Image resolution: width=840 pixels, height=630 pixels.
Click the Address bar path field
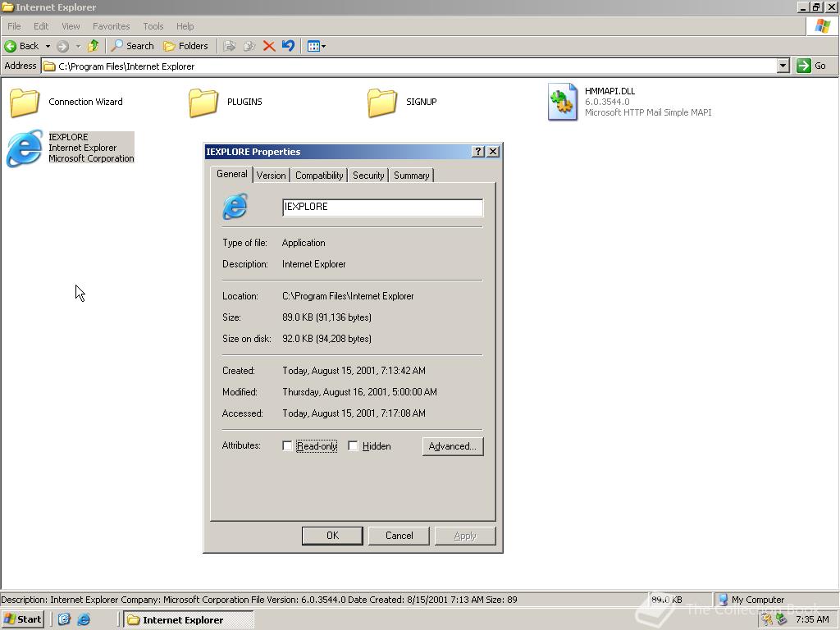409,66
